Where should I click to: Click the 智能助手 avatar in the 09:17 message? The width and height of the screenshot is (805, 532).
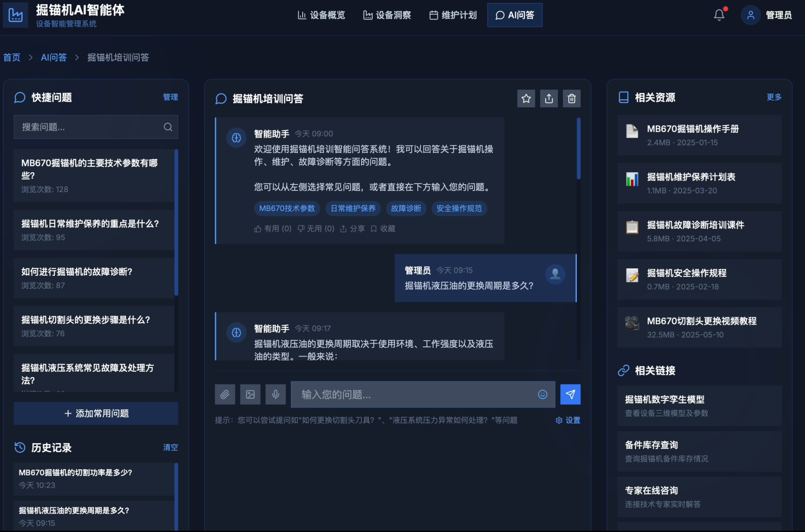click(x=236, y=332)
